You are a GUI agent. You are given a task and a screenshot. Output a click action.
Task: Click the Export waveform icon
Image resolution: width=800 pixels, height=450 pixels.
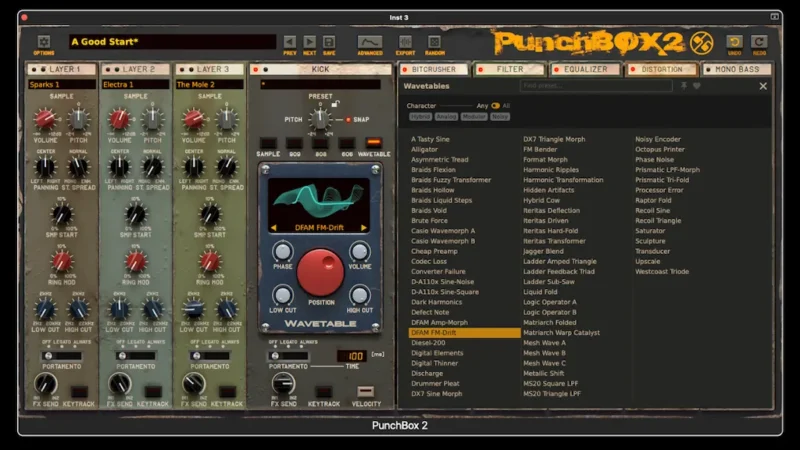[405, 42]
